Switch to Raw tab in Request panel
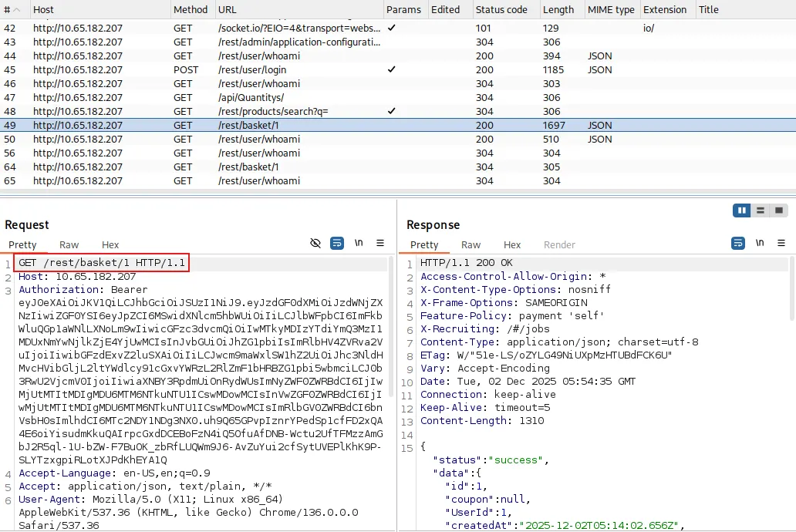The width and height of the screenshot is (796, 532). [69, 244]
